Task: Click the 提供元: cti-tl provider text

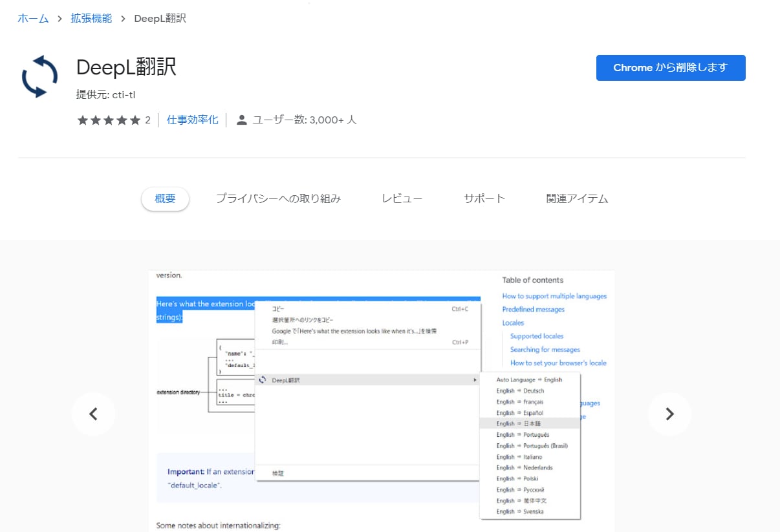Action: (x=105, y=95)
